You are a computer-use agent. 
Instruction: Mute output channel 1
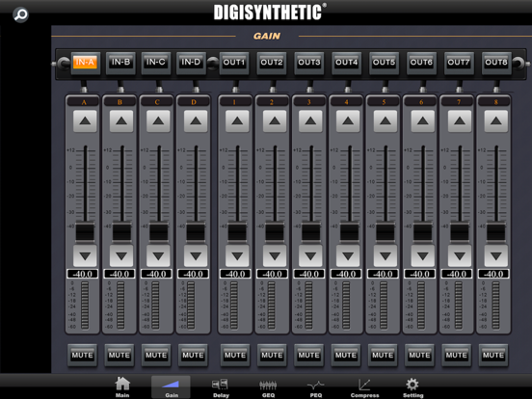(x=235, y=356)
